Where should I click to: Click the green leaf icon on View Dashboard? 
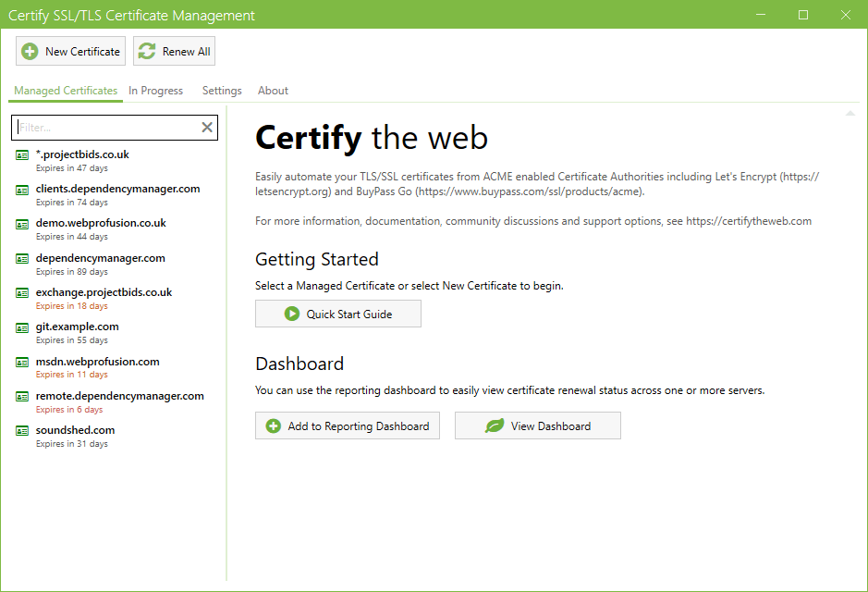[x=495, y=426]
